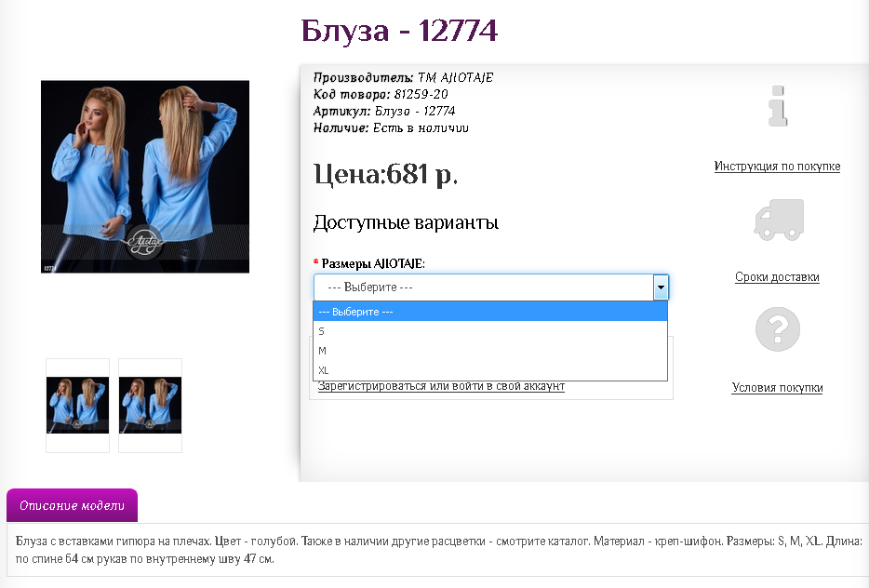Click the Наличие: Есть в наличии line
The width and height of the screenshot is (869, 588).
[391, 128]
